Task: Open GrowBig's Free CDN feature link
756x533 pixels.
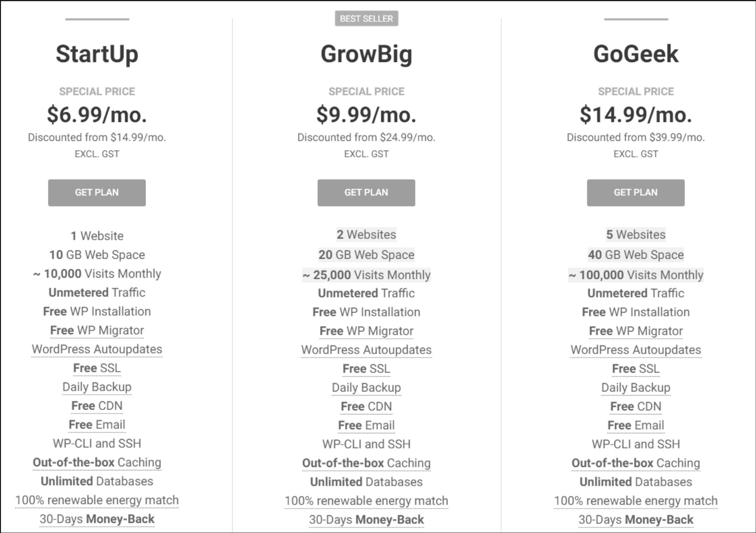Action: pyautogui.click(x=366, y=406)
